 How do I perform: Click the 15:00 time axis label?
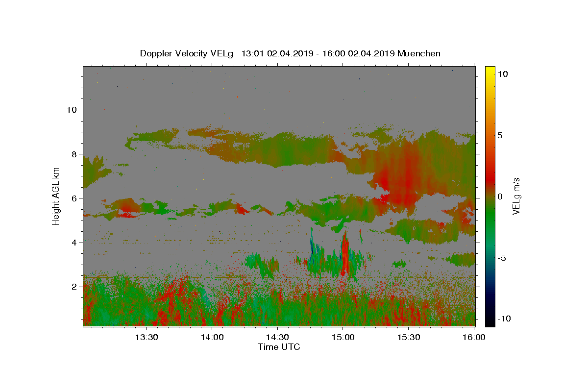(x=343, y=337)
